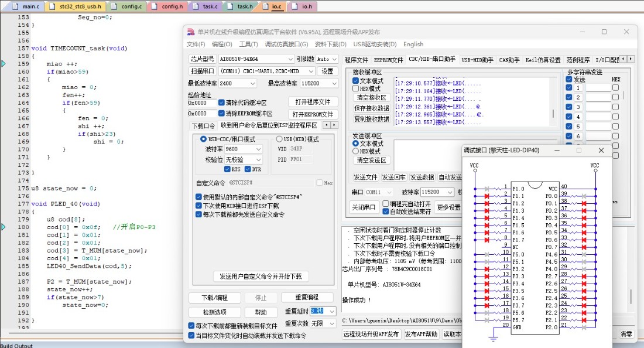Open the 芯片型号 AI8051U-34K64 dropdown
644x348 pixels.
coord(256,59)
